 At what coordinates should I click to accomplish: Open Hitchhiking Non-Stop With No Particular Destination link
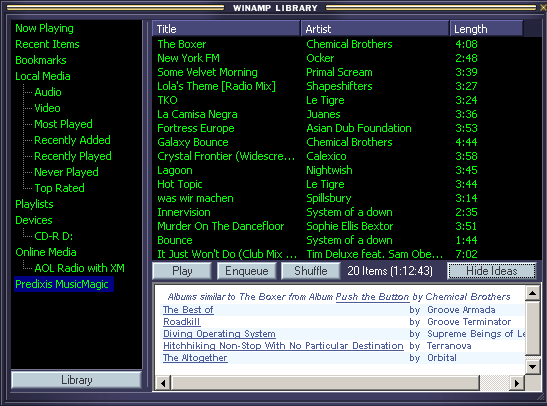[283, 346]
